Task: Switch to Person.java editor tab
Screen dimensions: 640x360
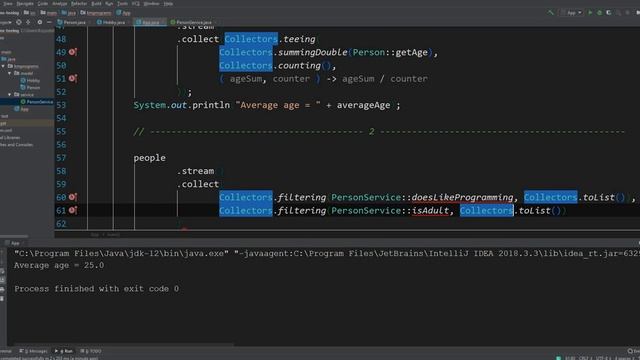Action: [72, 22]
